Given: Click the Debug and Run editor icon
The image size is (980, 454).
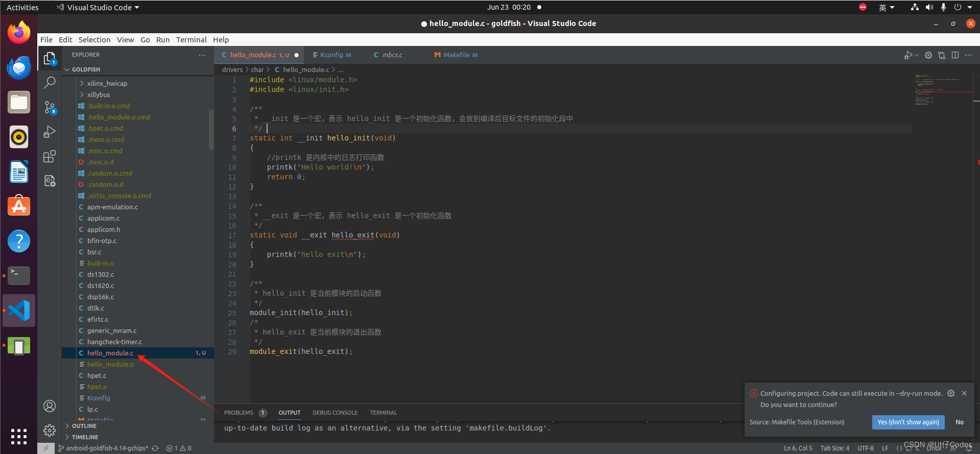Looking at the screenshot, I should coord(908,55).
